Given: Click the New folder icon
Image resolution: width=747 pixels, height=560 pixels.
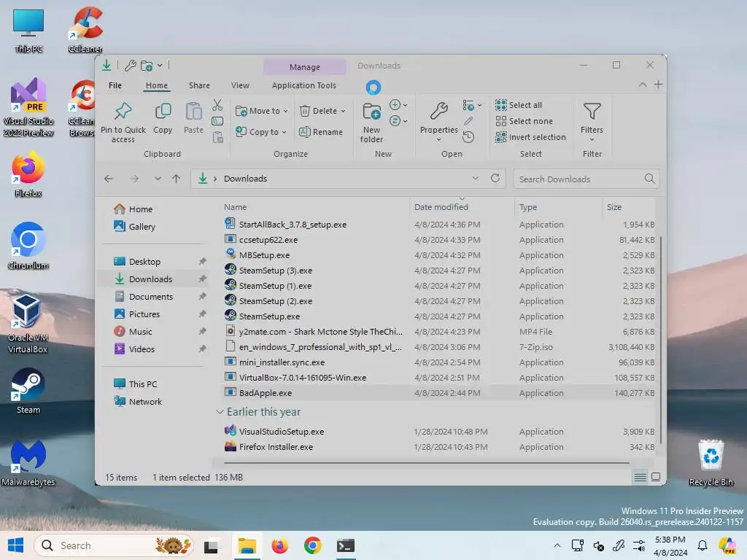Looking at the screenshot, I should coord(371,112).
